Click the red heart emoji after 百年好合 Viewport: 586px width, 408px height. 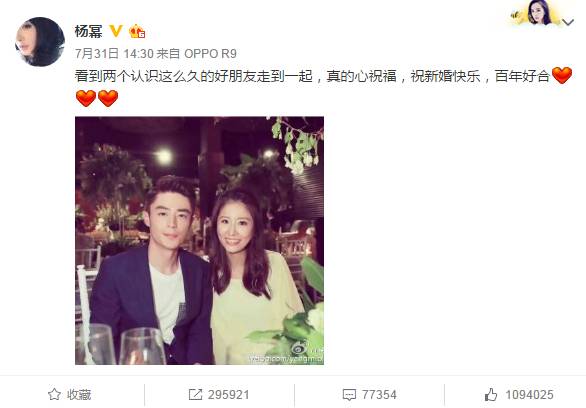(562, 75)
